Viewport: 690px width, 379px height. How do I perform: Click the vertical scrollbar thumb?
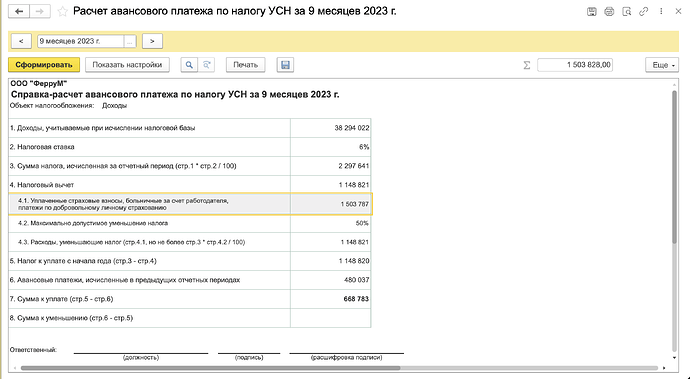675,167
